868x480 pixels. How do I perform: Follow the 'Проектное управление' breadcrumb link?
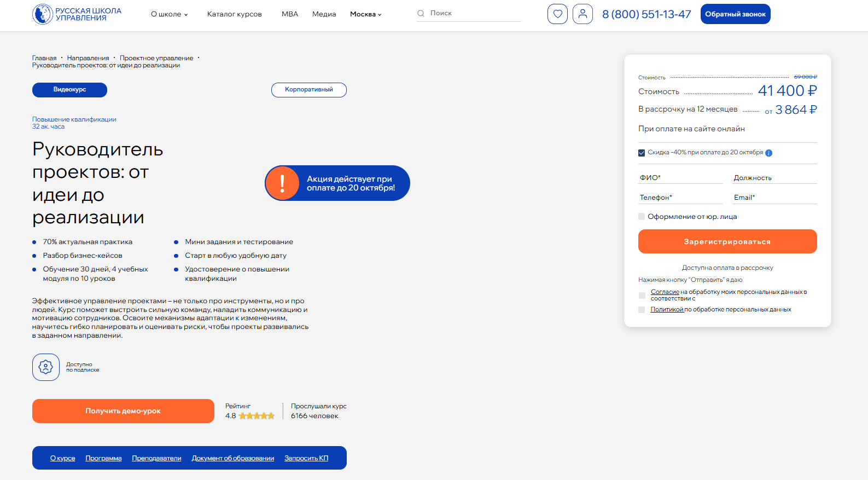(x=156, y=58)
